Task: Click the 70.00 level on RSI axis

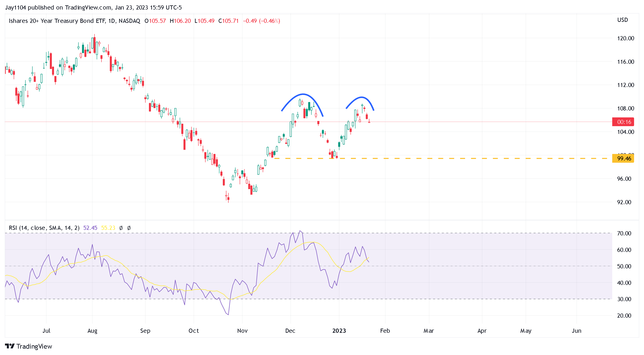Action: (624, 233)
